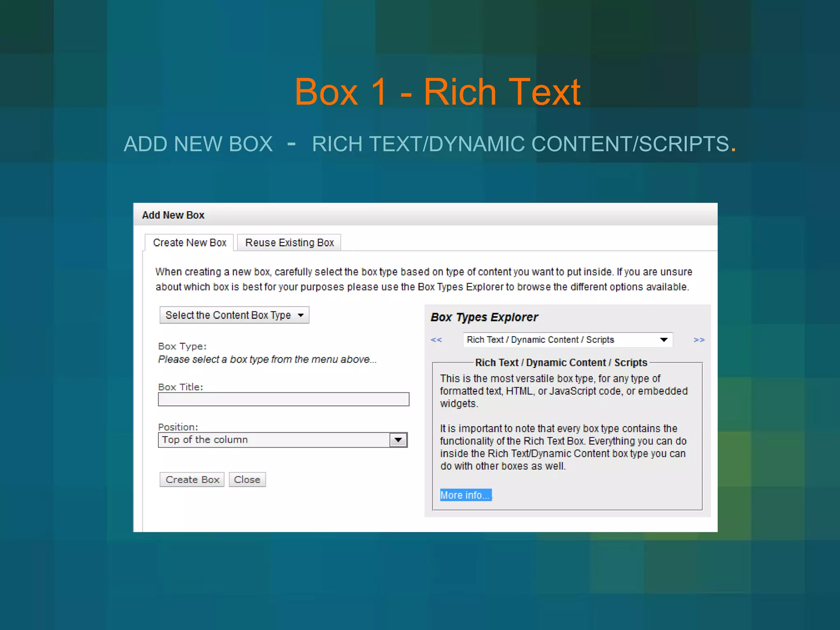840x630 pixels.
Task: Click into the Box Title input field
Action: pos(283,399)
